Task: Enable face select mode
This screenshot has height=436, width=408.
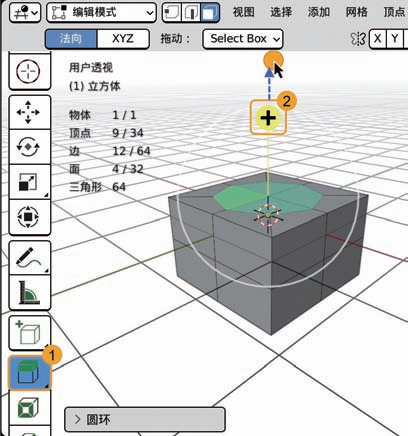Action: pyautogui.click(x=210, y=13)
